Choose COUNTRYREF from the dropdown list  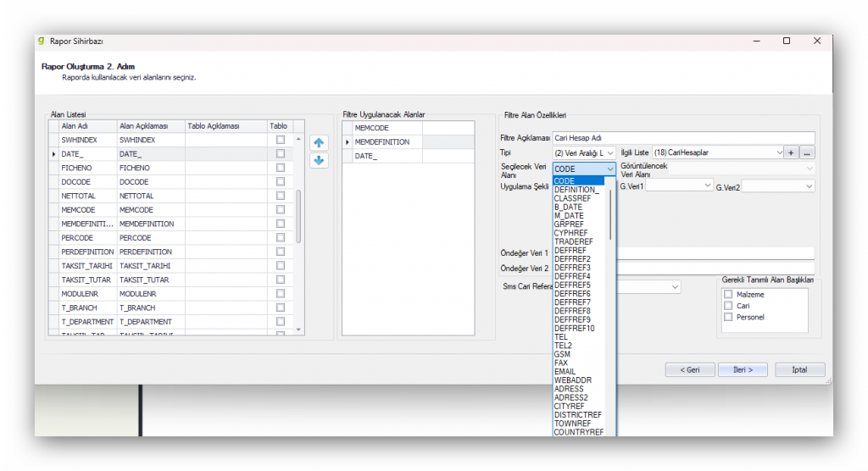(x=578, y=432)
